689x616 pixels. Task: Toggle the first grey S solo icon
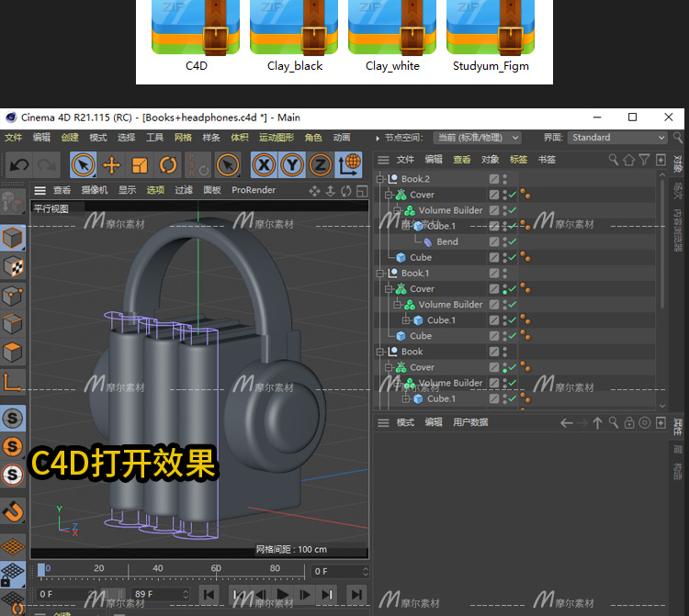(x=12, y=419)
